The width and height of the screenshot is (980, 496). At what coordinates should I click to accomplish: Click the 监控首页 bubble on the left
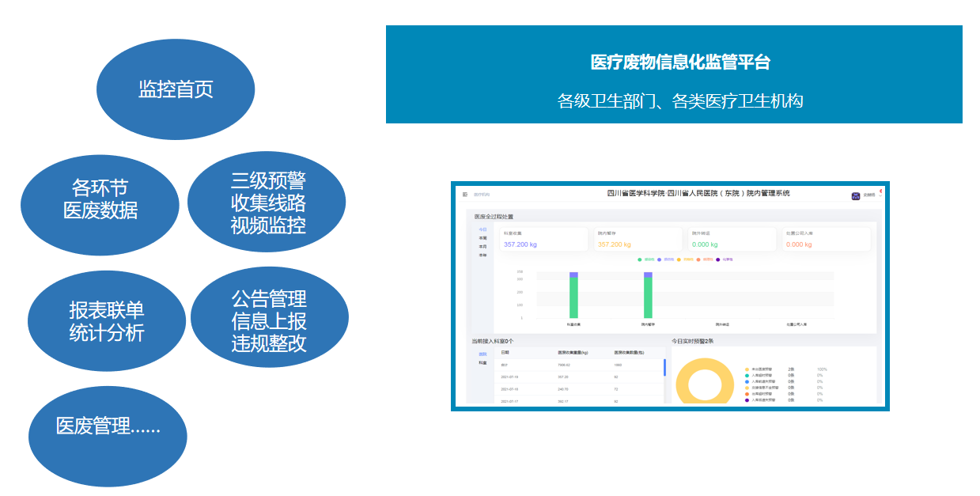[x=175, y=87]
